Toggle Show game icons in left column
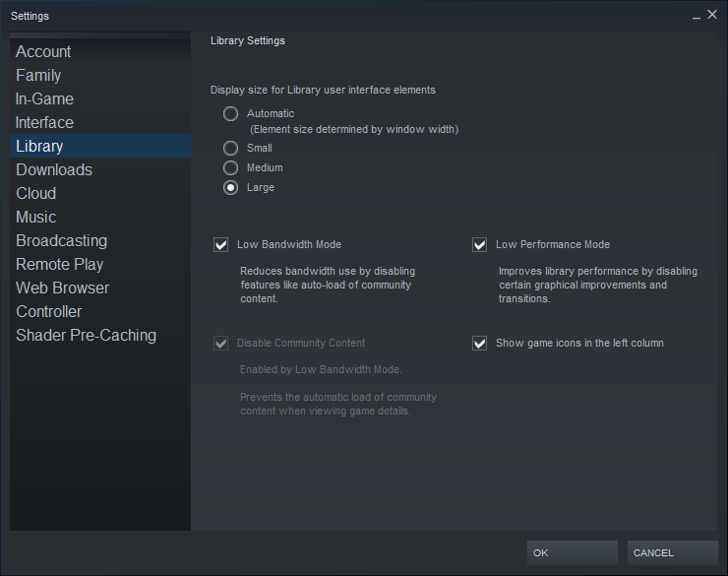The height and width of the screenshot is (576, 728). click(x=480, y=344)
